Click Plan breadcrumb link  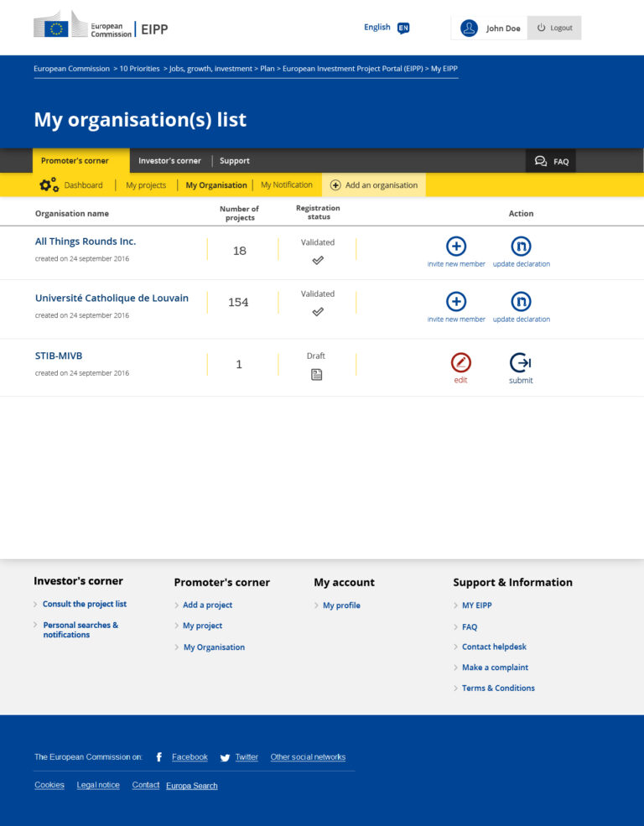[x=267, y=69]
